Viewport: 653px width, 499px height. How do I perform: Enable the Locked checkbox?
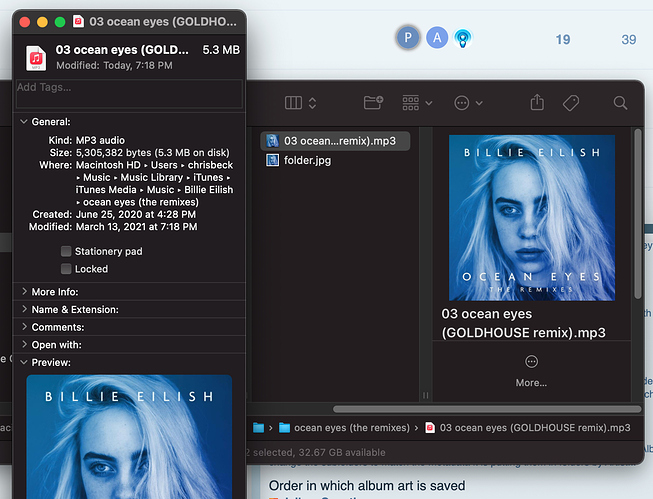(66, 269)
